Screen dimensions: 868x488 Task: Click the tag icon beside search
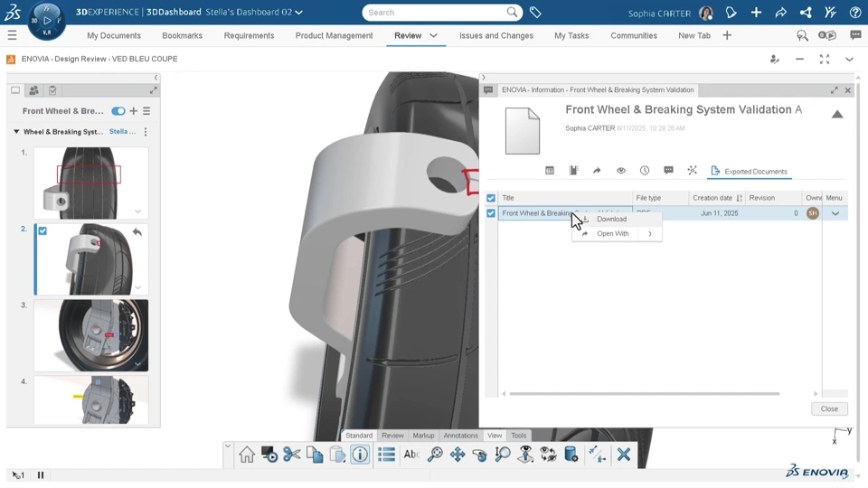tap(535, 12)
